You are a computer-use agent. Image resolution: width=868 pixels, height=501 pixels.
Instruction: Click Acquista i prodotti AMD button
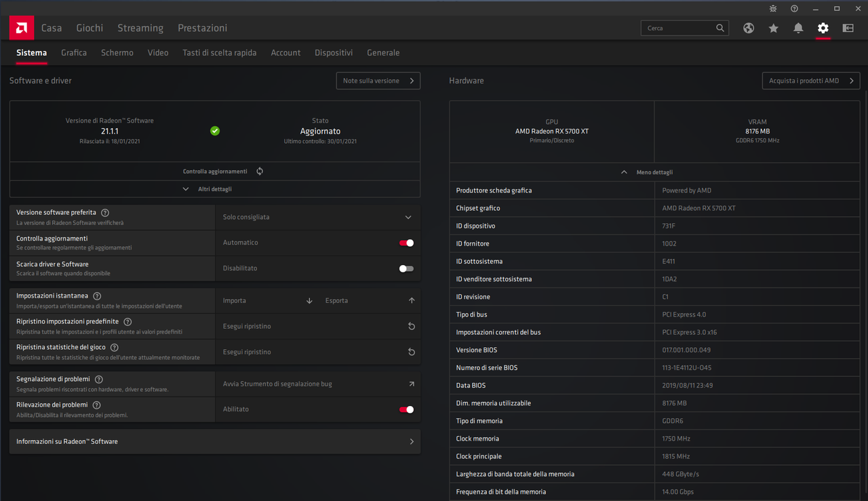click(811, 81)
